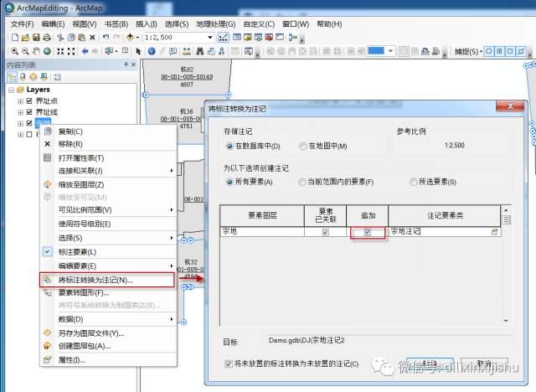
Task: Choose 将标注转换为注记(N)... from context menu
Action: [x=107, y=280]
